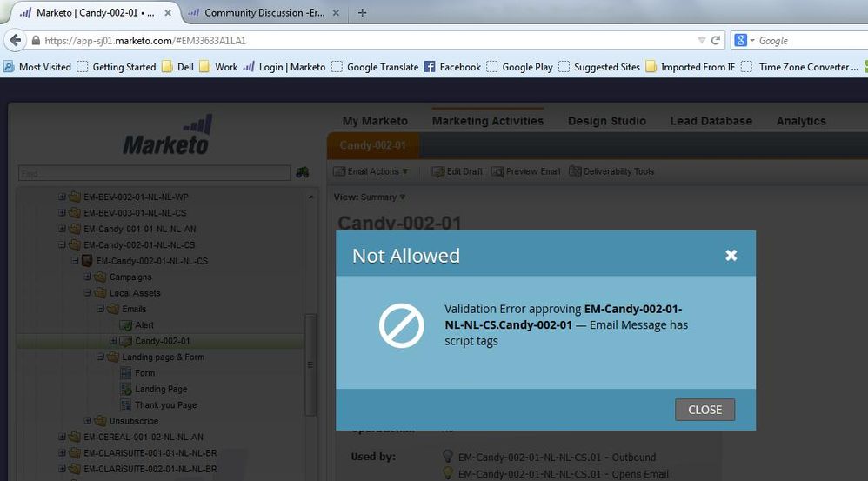The width and height of the screenshot is (868, 481).
Task: Go to the Lead Database tab
Action: pyautogui.click(x=711, y=121)
